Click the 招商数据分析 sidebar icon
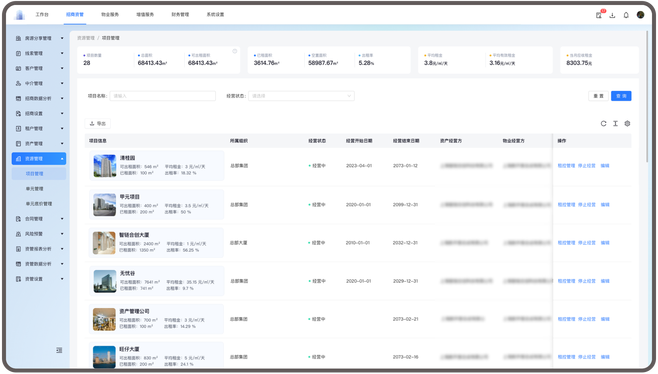The width and height of the screenshot is (658, 374). pos(18,99)
